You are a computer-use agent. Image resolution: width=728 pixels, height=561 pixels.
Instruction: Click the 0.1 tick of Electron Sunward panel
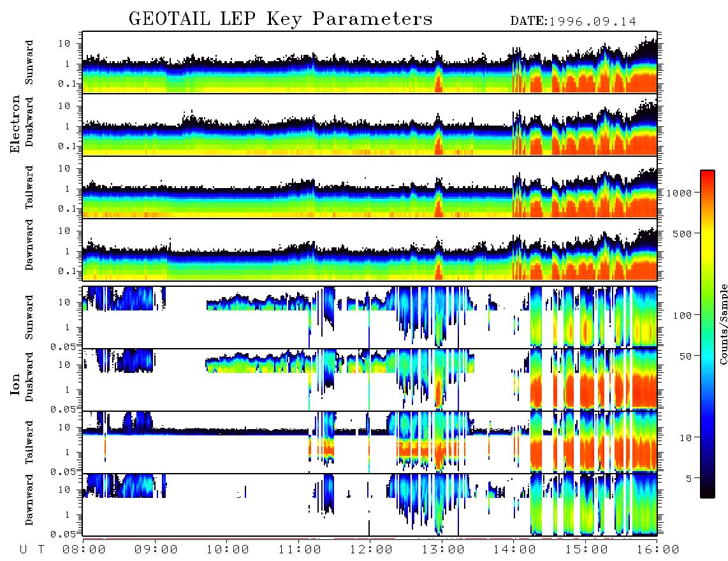[67, 84]
